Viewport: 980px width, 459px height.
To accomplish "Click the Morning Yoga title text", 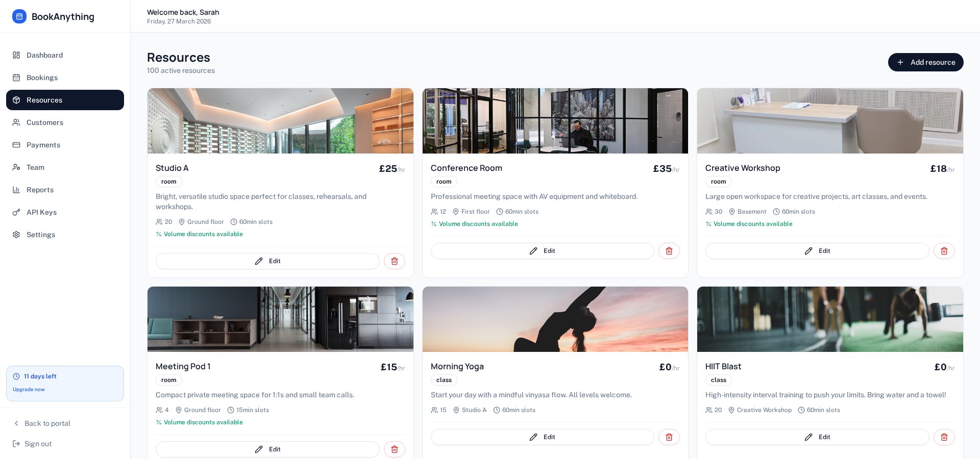I will tap(457, 367).
